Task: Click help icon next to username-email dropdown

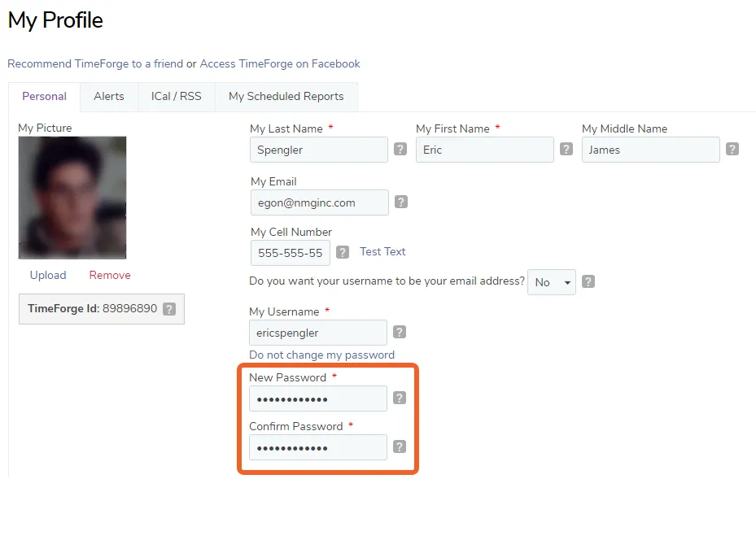Action: coord(588,281)
